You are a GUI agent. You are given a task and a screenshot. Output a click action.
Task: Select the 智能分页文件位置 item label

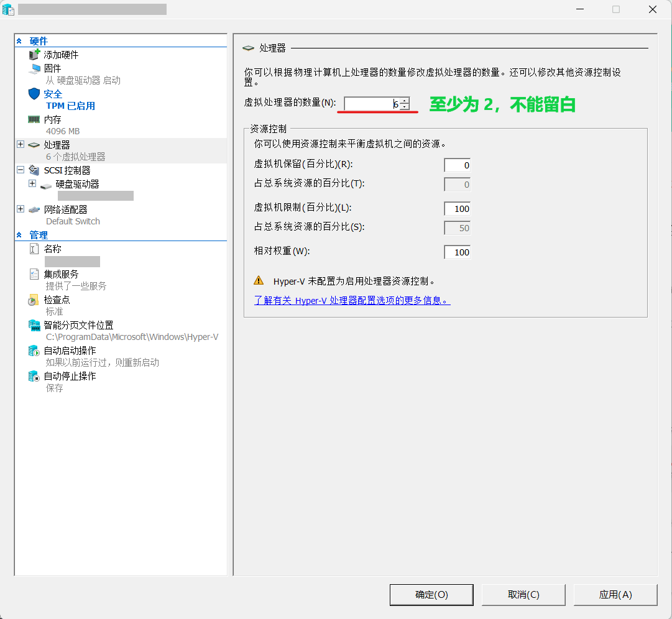(x=78, y=325)
